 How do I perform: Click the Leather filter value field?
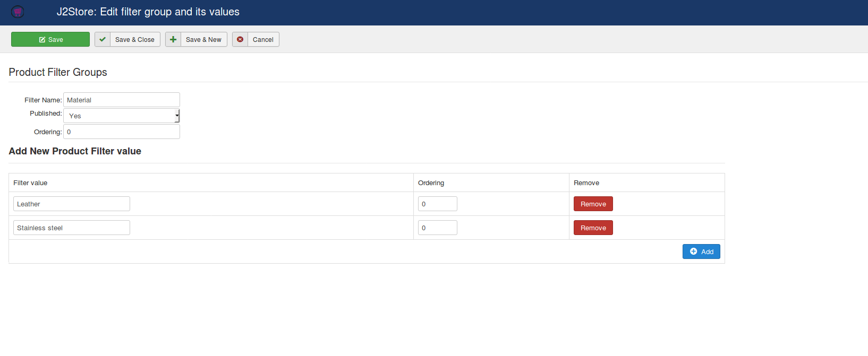tap(72, 204)
